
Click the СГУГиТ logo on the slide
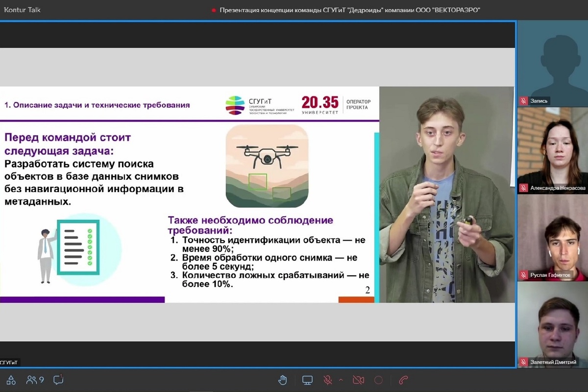(260, 105)
